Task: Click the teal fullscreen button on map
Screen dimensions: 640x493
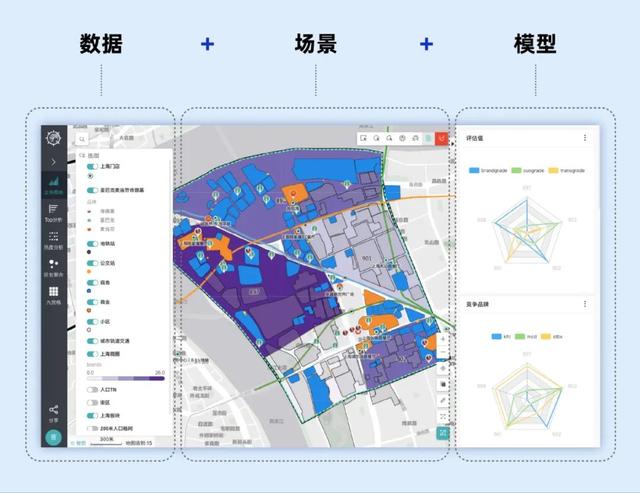Action: [x=442, y=433]
